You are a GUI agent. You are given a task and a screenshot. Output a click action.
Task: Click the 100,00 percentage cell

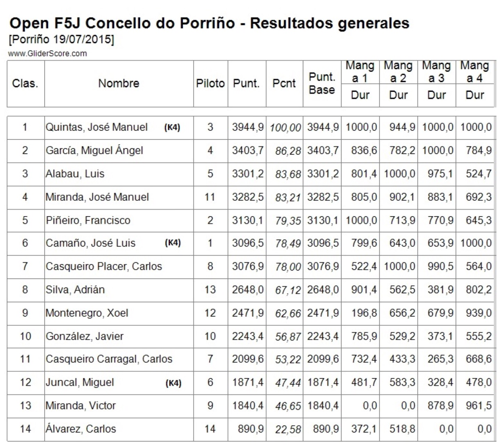click(x=285, y=127)
